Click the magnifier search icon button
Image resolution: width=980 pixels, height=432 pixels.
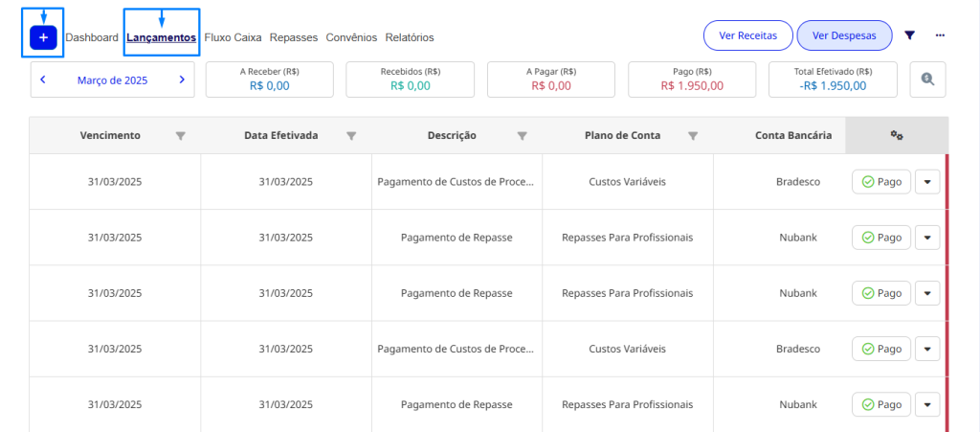point(927,80)
